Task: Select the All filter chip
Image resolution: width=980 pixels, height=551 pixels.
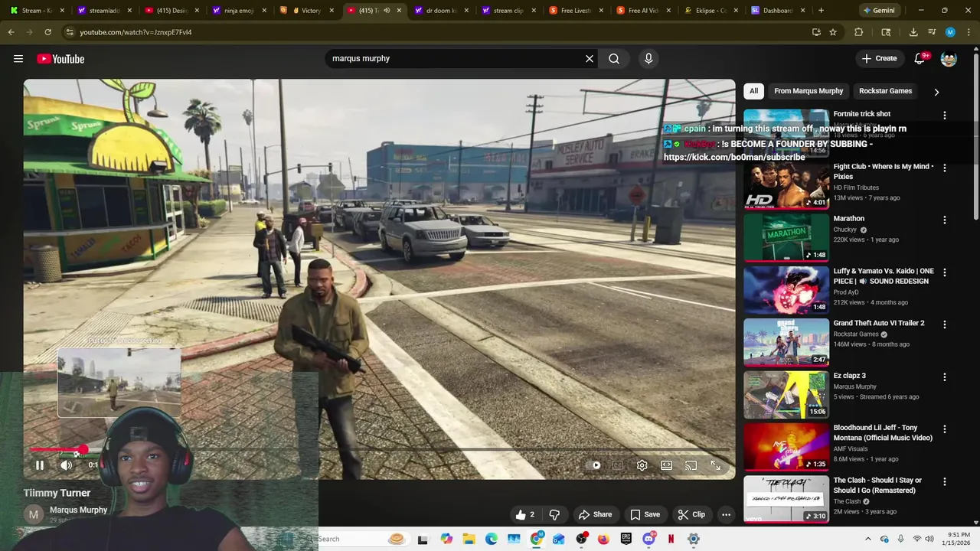Action: click(753, 91)
